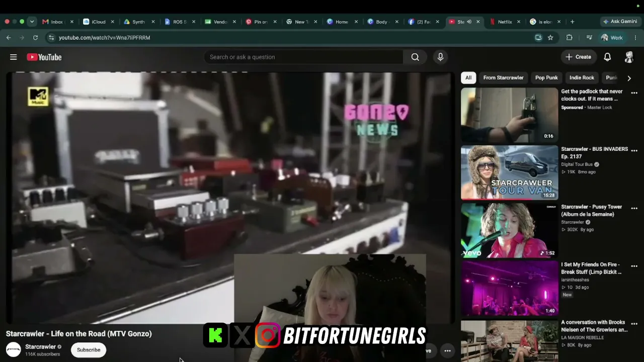The height and width of the screenshot is (362, 644).
Task: Open the YouTube account avatar menu
Action: [629, 57]
